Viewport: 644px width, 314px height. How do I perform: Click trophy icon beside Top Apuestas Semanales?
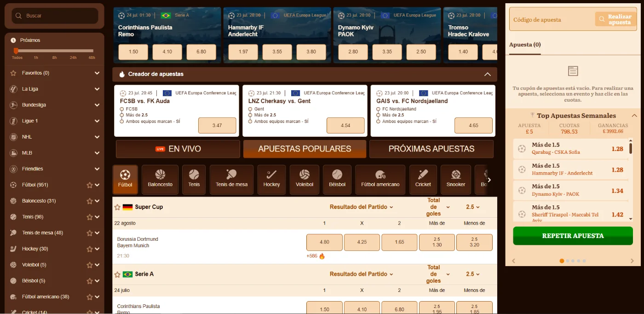pos(532,116)
